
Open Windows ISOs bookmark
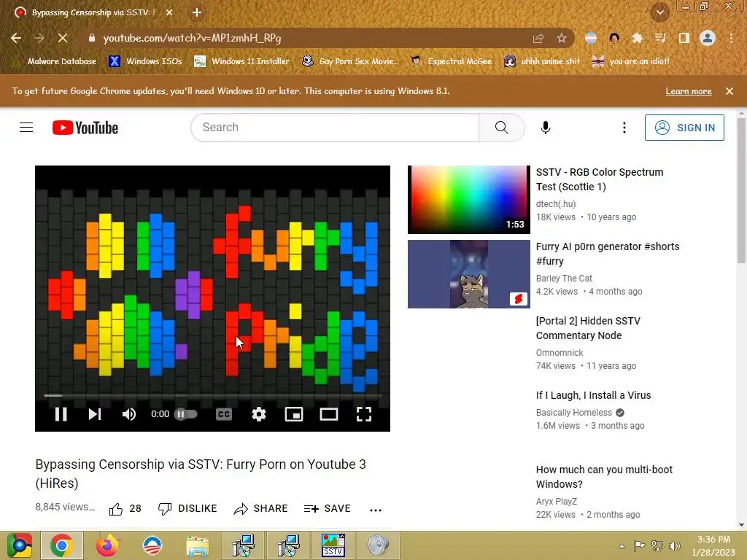(146, 61)
